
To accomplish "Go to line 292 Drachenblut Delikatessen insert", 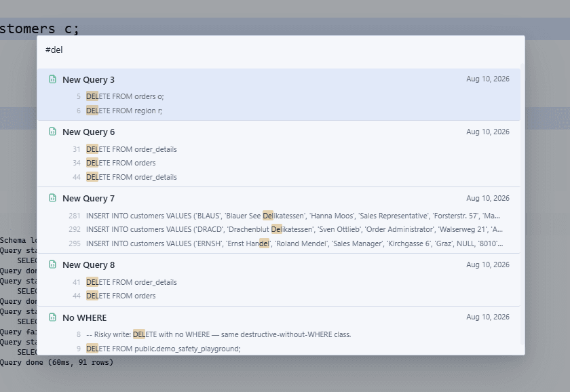I will click(x=294, y=229).
